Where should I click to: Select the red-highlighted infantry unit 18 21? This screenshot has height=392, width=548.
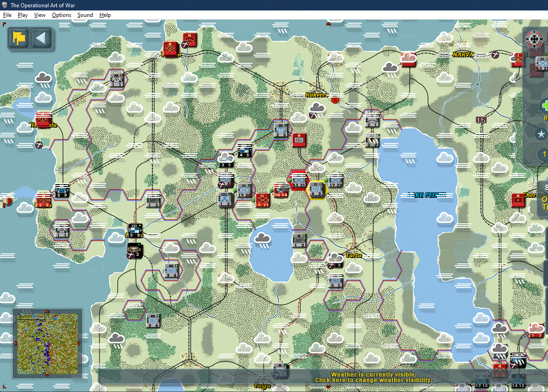[299, 181]
